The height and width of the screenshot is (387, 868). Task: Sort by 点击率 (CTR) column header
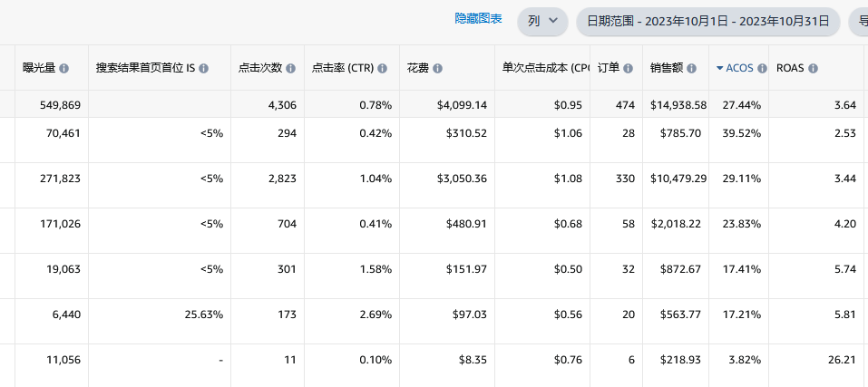(343, 68)
